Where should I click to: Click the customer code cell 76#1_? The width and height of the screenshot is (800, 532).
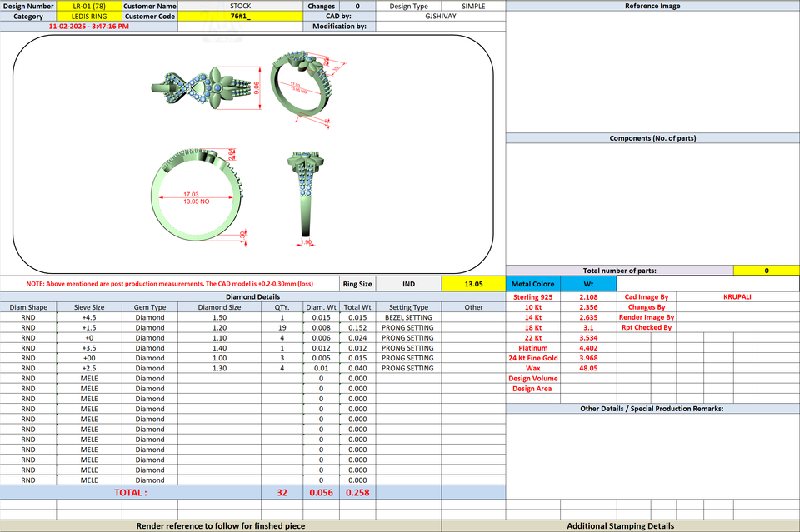tap(240, 17)
